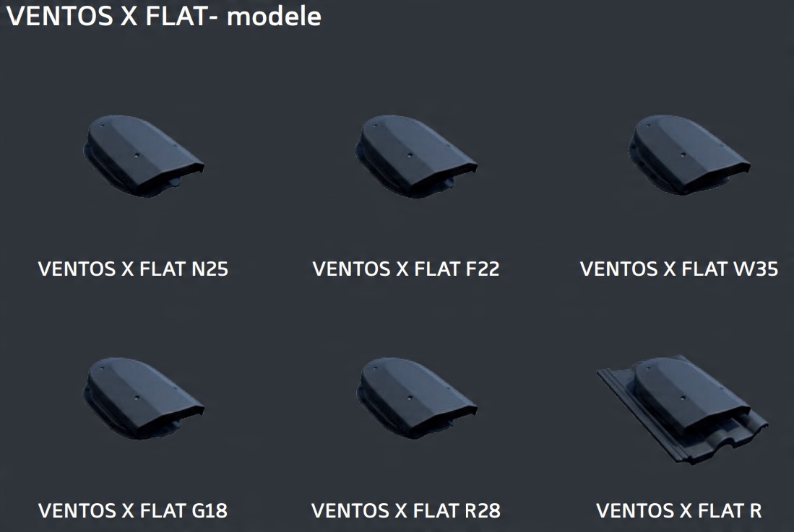Click the word modele in the heading
This screenshot has width=794, height=532.
(x=274, y=16)
